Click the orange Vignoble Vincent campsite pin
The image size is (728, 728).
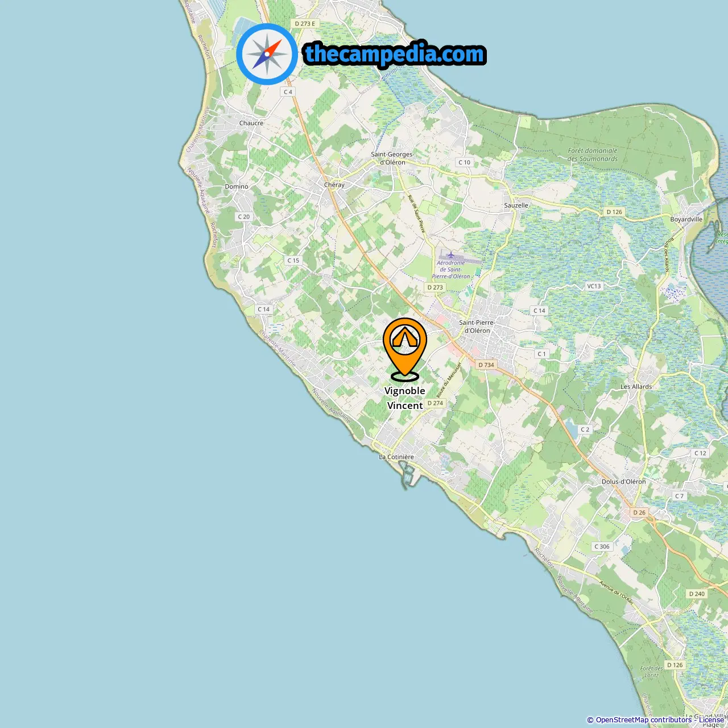click(x=405, y=349)
